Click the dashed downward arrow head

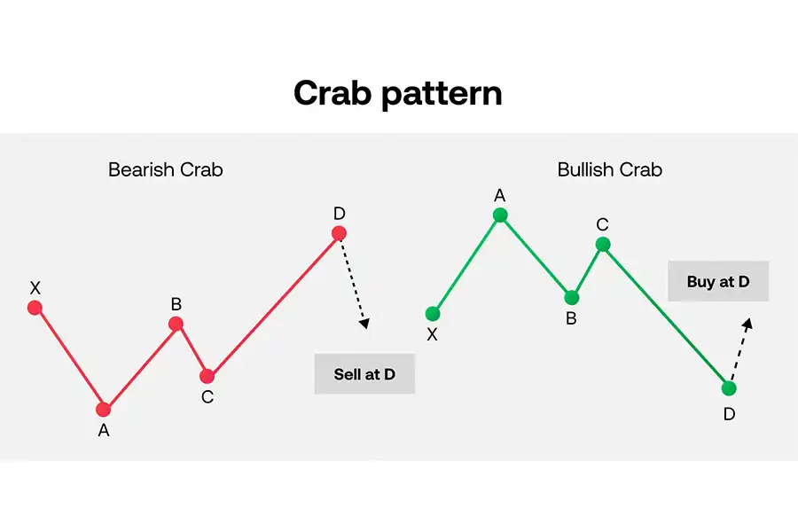(x=364, y=324)
